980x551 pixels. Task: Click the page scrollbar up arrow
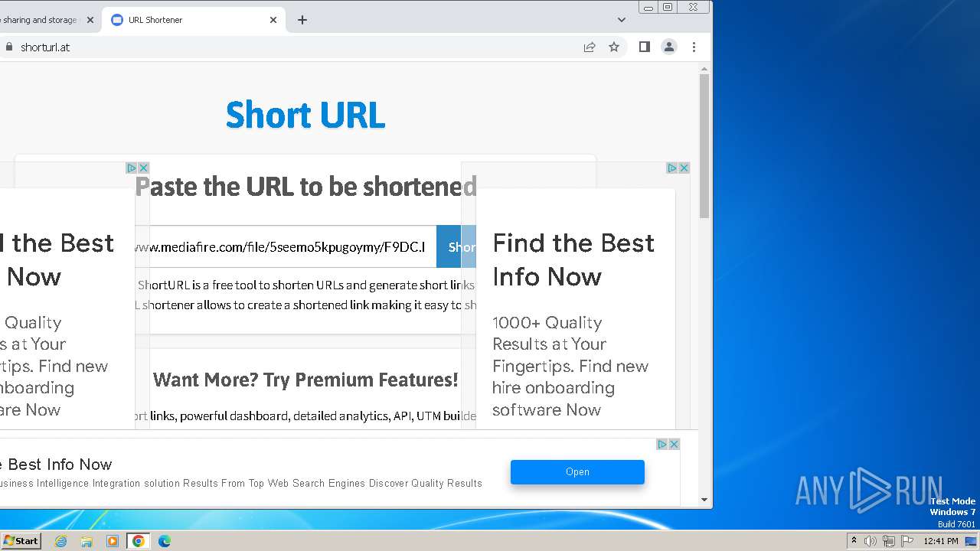pos(704,69)
